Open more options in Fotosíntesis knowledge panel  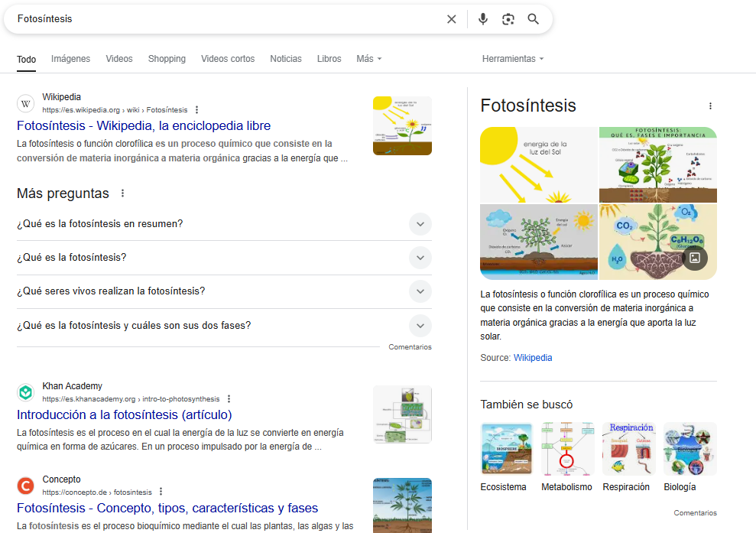tap(710, 106)
